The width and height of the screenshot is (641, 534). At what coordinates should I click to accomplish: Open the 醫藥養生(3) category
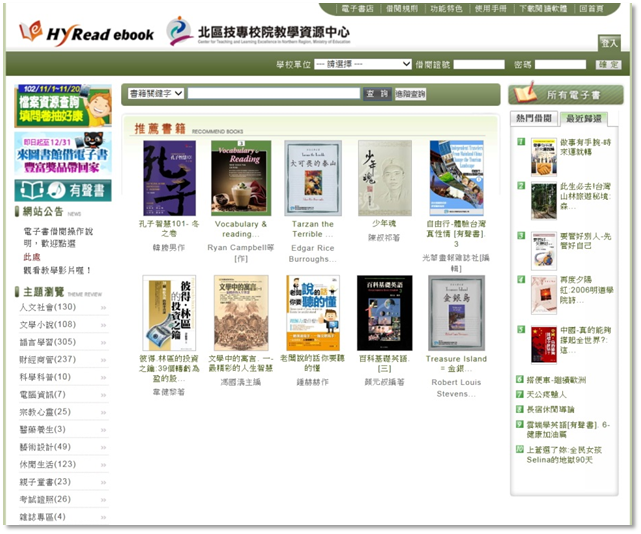[43, 429]
